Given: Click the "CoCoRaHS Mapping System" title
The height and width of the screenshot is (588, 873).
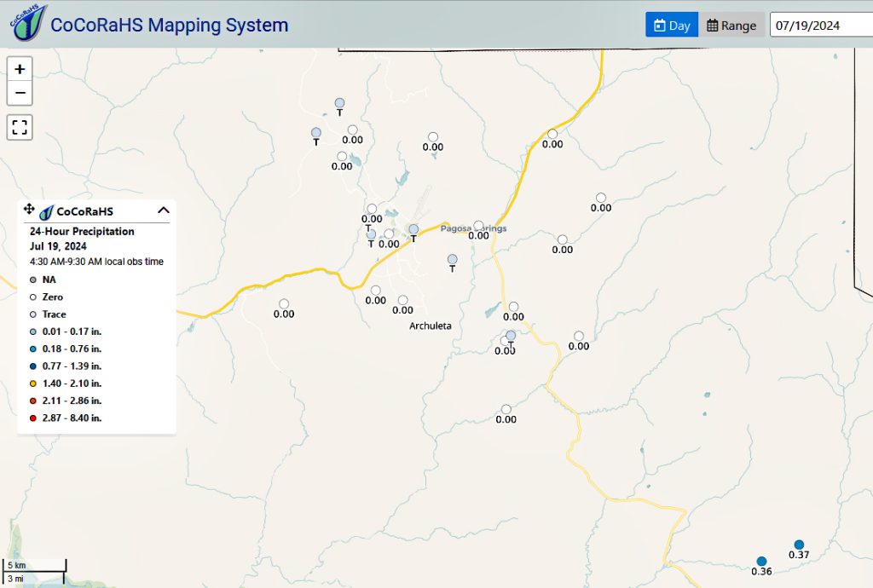Looking at the screenshot, I should (170, 25).
